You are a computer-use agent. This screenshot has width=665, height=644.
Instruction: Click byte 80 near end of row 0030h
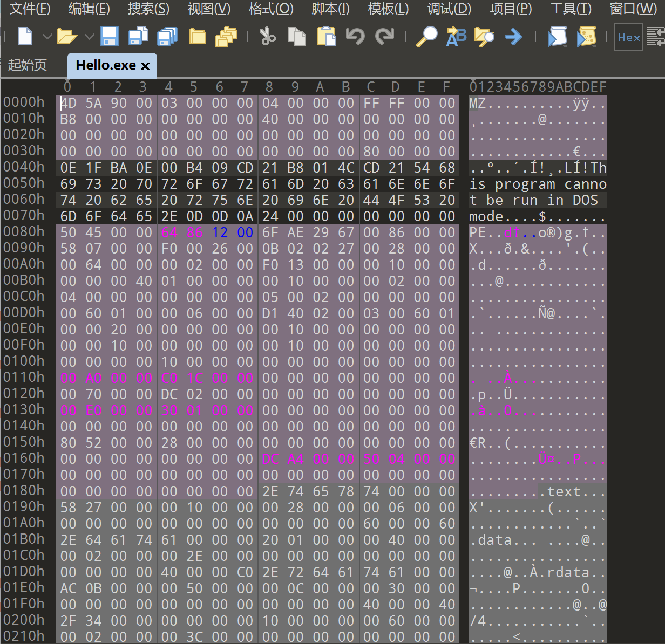click(371, 152)
